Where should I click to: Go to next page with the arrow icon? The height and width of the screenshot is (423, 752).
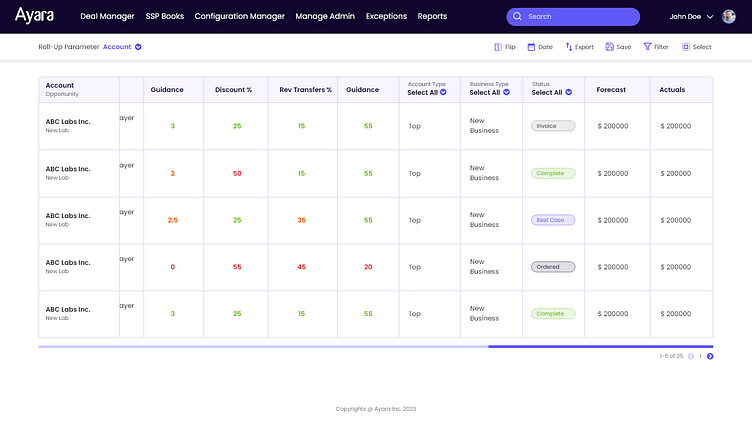click(710, 356)
